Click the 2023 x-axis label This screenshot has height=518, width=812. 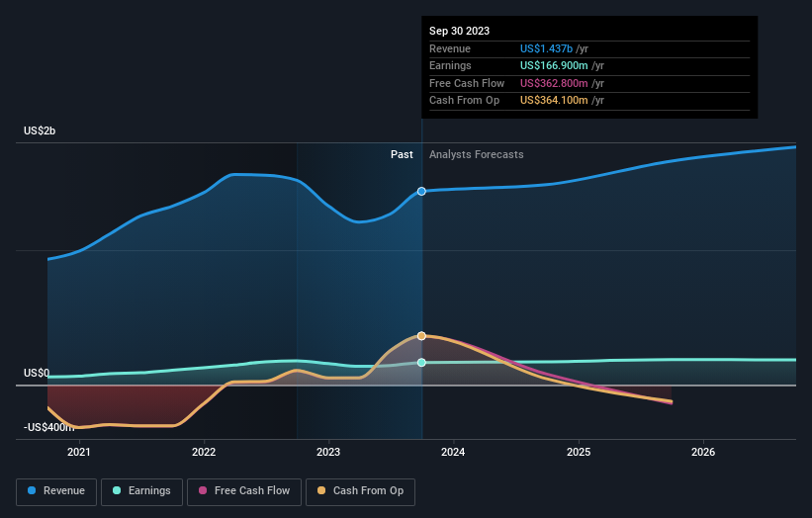[x=328, y=453]
